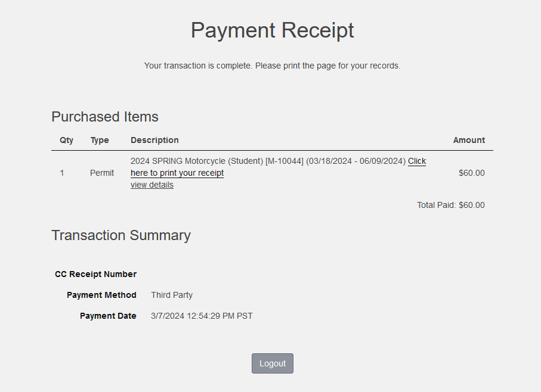Select the Type column header
This screenshot has height=392, width=541.
pyautogui.click(x=100, y=140)
